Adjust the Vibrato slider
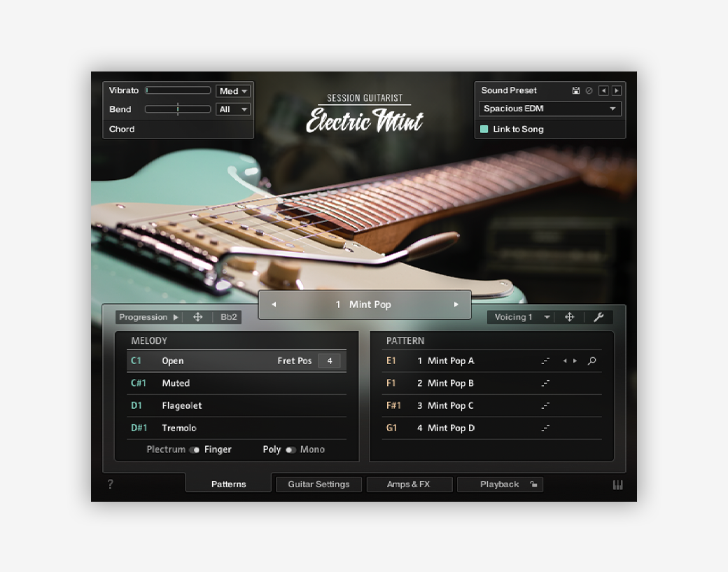 pyautogui.click(x=178, y=90)
